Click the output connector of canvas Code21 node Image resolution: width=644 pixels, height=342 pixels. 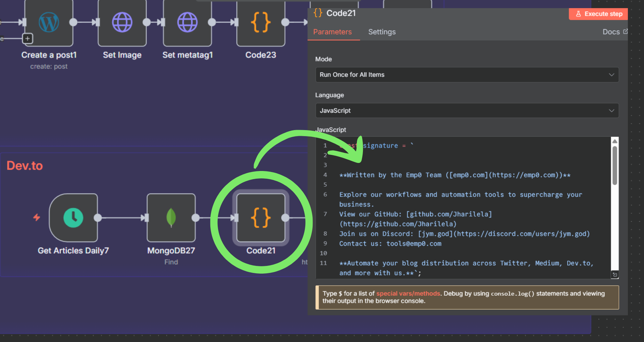pos(285,218)
